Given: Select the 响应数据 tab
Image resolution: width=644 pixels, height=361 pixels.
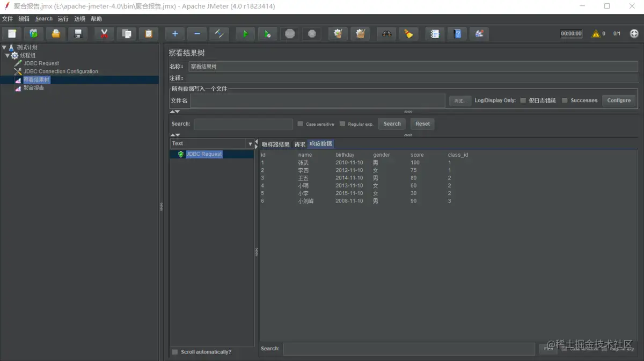Looking at the screenshot, I should (x=321, y=144).
